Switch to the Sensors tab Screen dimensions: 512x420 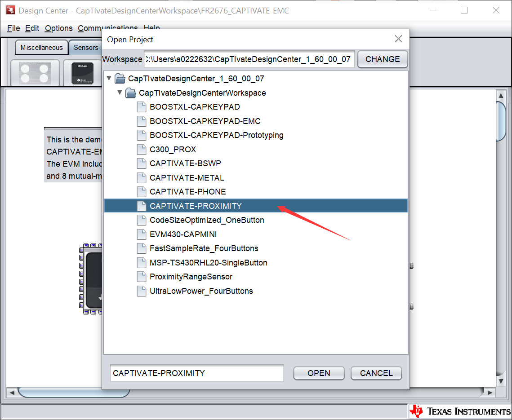(x=86, y=48)
